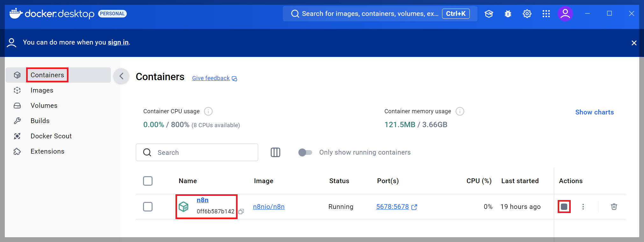This screenshot has height=242, width=644.
Task: Click Show charts
Action: (x=594, y=112)
